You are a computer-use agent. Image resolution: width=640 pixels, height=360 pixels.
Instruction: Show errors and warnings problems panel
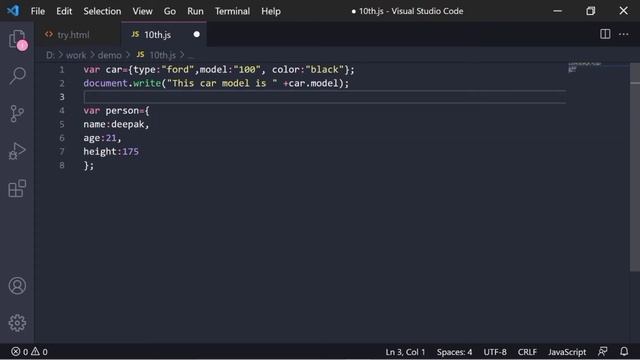[x=29, y=351]
